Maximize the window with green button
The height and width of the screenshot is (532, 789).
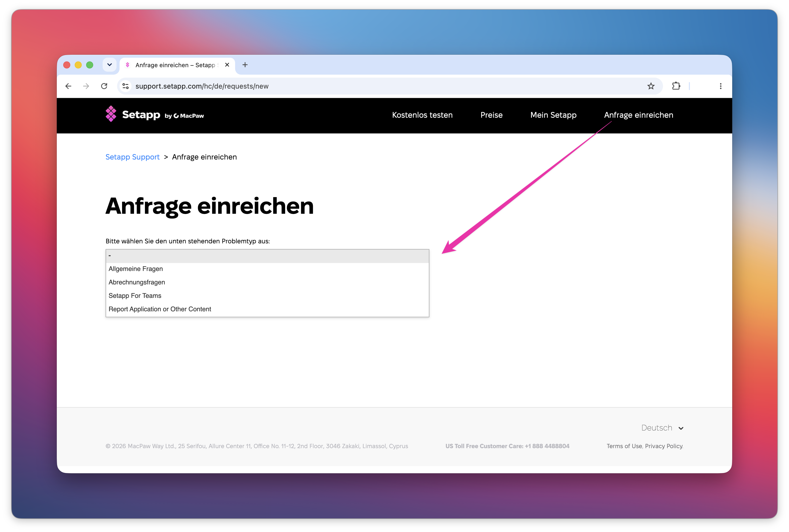[90, 65]
